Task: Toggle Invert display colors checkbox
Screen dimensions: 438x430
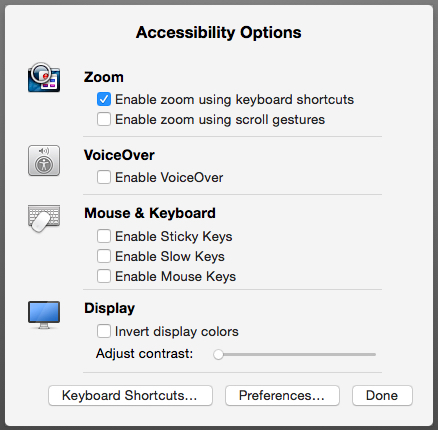Action: click(x=104, y=331)
